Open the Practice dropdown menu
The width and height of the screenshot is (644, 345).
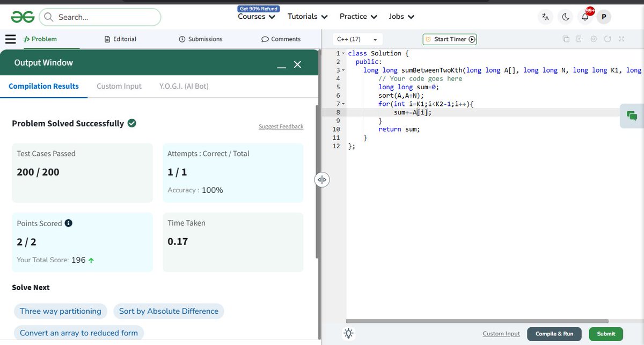pos(358,17)
